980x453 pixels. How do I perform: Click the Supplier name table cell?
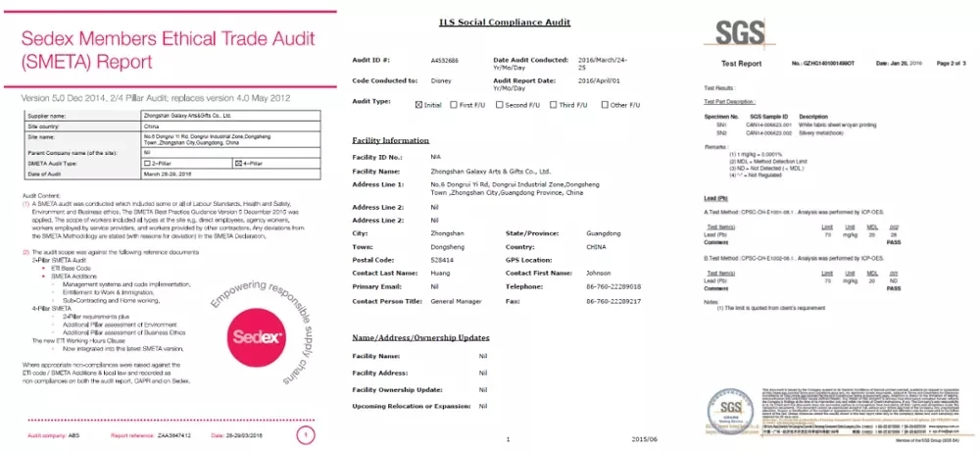[x=83, y=116]
